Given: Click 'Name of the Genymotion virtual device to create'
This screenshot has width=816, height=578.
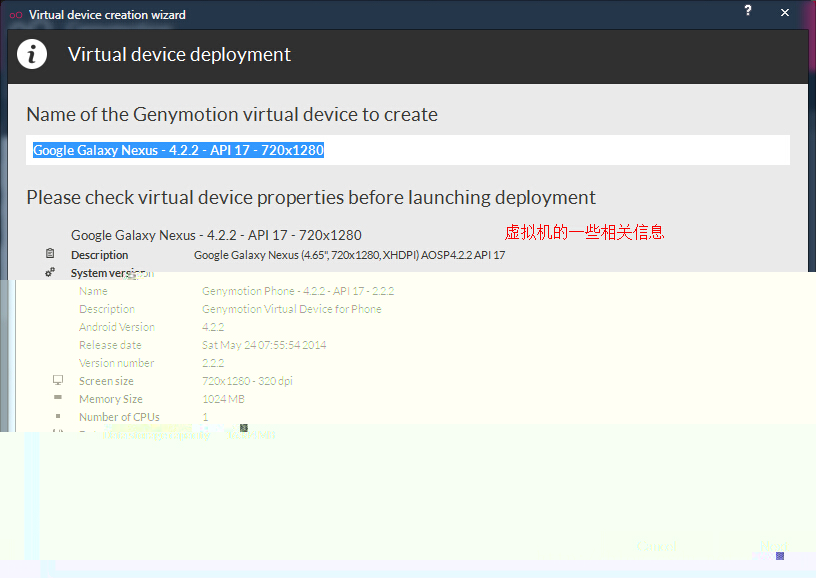Looking at the screenshot, I should pyautogui.click(x=232, y=114).
